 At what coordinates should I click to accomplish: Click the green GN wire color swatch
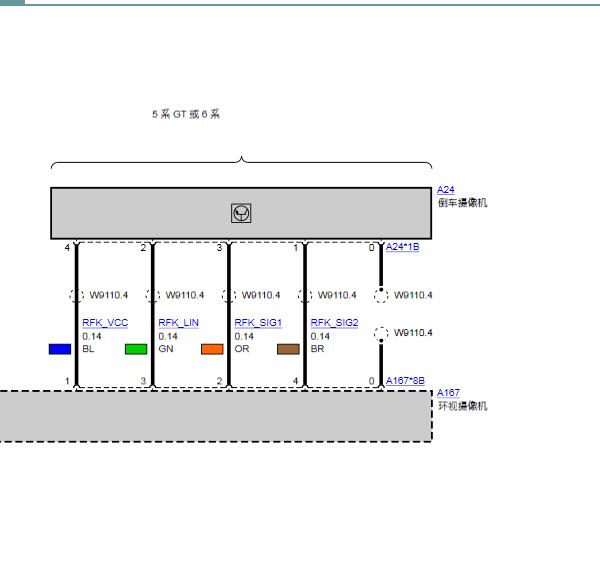click(x=136, y=349)
